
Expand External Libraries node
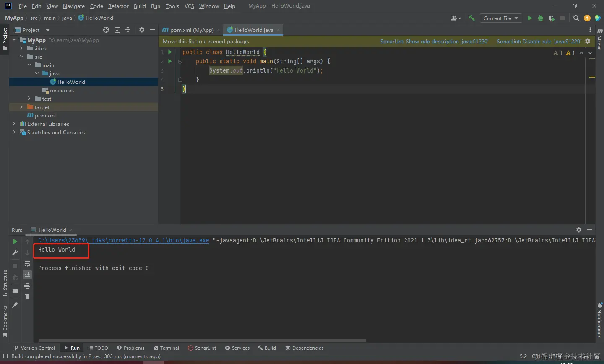tap(14, 124)
